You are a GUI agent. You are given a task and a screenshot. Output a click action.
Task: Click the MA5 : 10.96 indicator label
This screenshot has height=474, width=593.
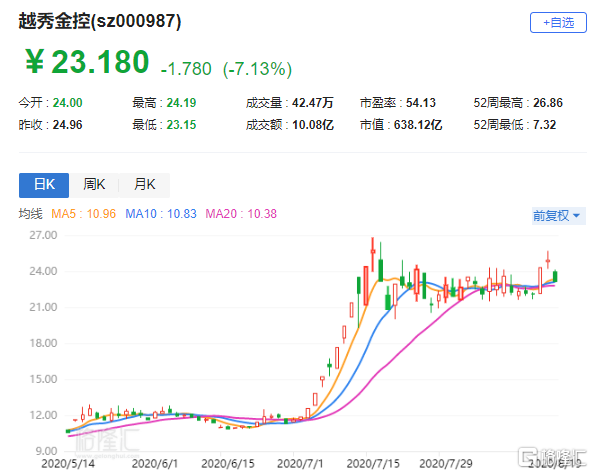click(84, 214)
